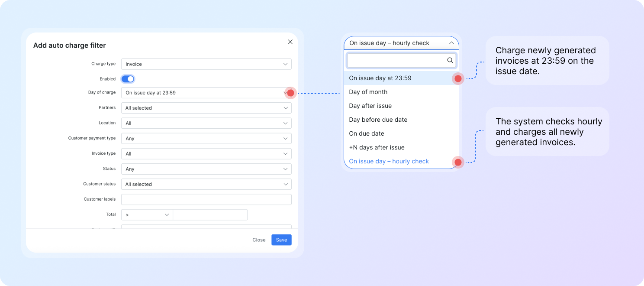Viewport: 644px width, 286px height.
Task: Toggle the Enabled switch off
Action: point(128,79)
